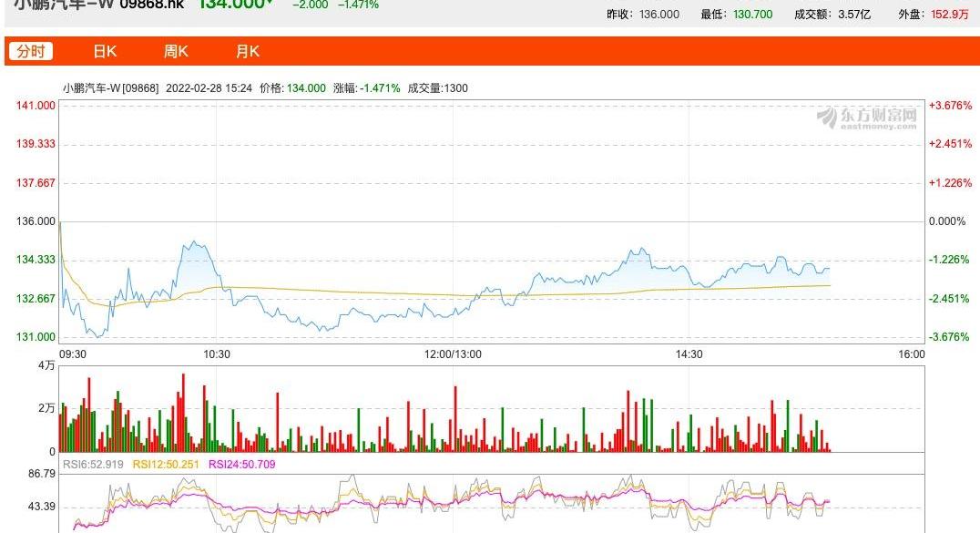Click the 141.000 price axis label
980x533 pixels.
tap(36, 105)
